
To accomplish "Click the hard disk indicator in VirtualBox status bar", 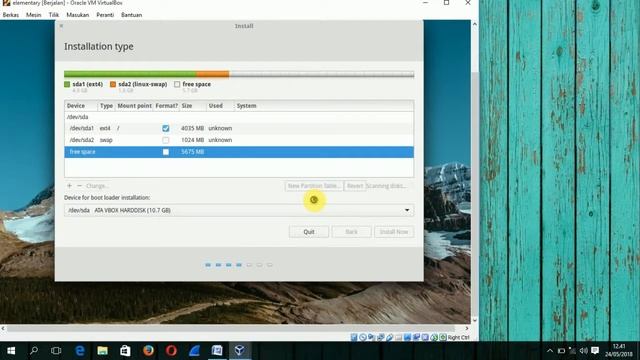I will 354,337.
